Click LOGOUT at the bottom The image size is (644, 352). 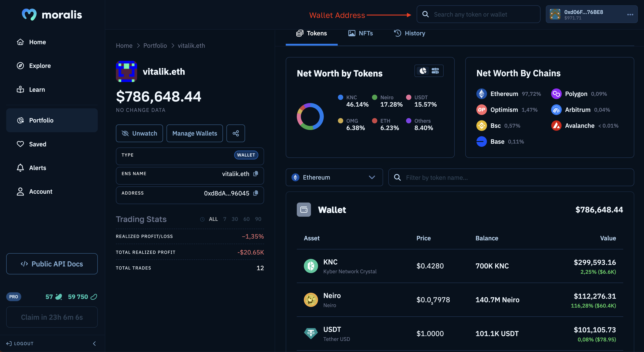[20, 344]
